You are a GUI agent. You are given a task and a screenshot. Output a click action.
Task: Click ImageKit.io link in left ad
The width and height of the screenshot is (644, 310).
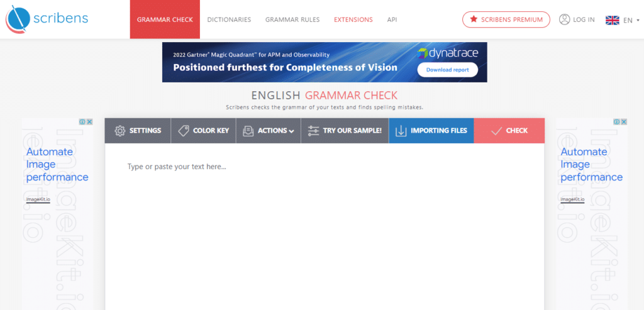pos(38,199)
